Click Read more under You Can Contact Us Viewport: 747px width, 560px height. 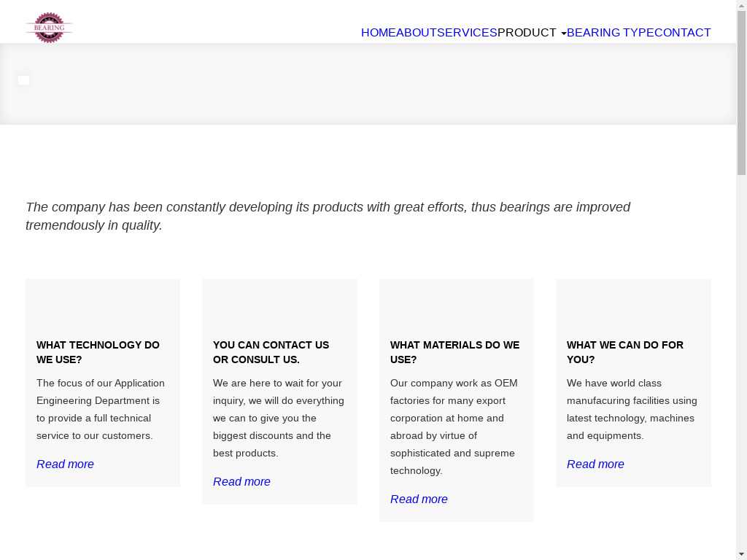click(241, 482)
